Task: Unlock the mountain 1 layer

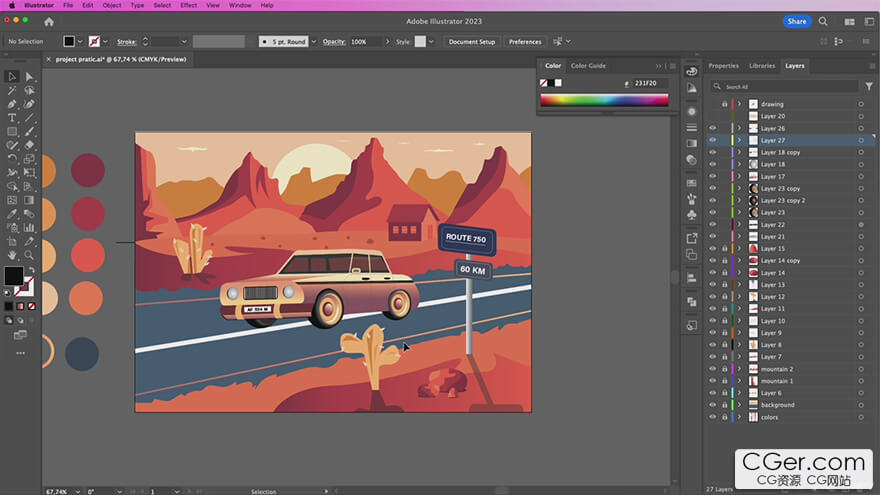Action: point(725,381)
